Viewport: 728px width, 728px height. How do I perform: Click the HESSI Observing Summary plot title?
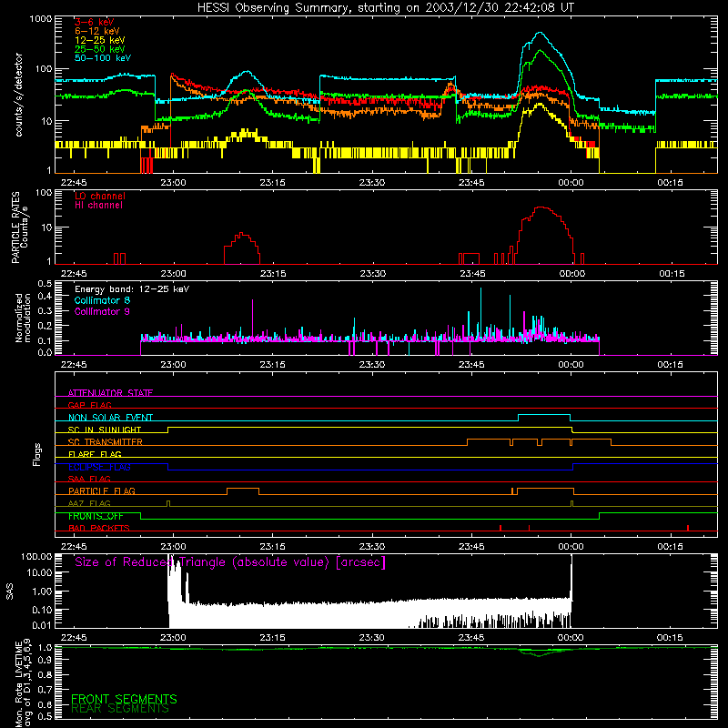point(386,8)
